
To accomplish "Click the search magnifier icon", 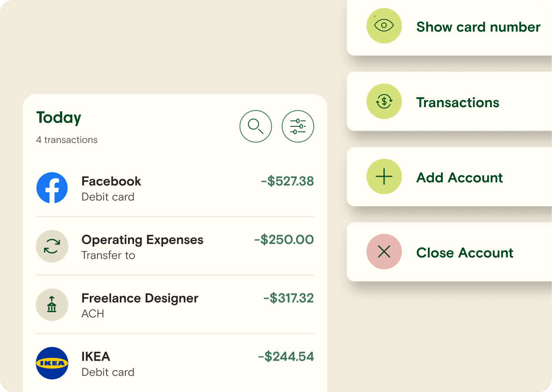I will 256,126.
